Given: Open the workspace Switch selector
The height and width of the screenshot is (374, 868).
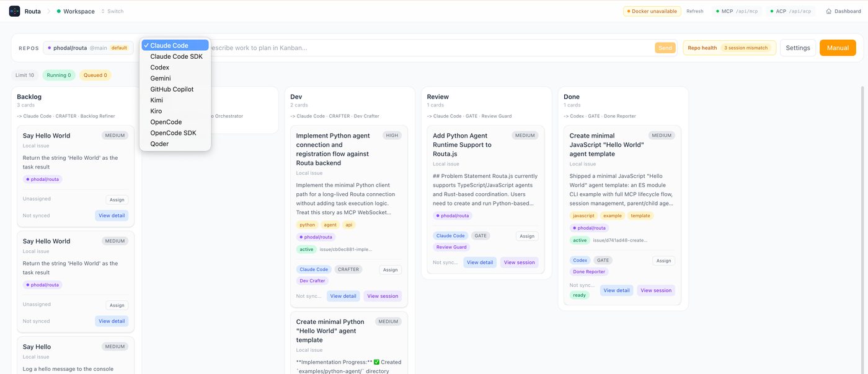Looking at the screenshot, I should pyautogui.click(x=112, y=11).
